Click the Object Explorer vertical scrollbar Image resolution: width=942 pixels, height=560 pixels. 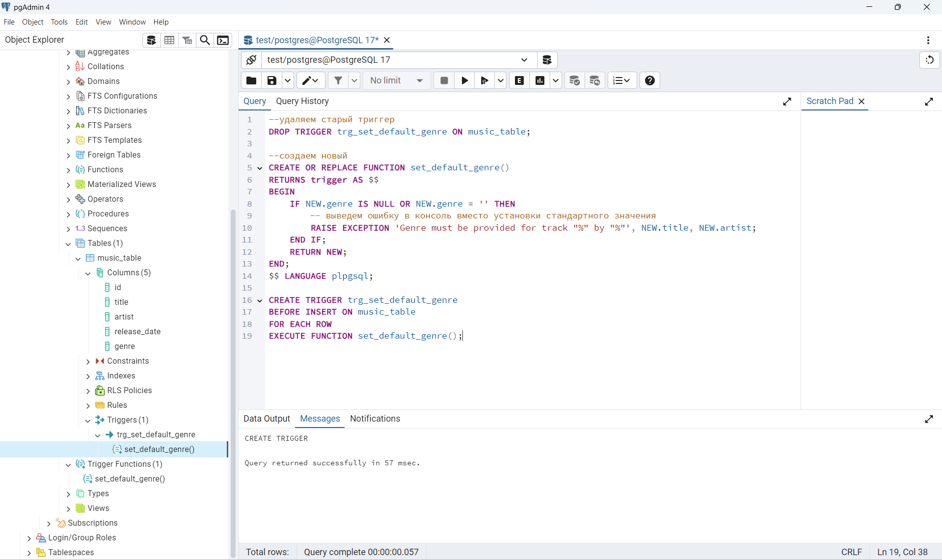click(233, 383)
